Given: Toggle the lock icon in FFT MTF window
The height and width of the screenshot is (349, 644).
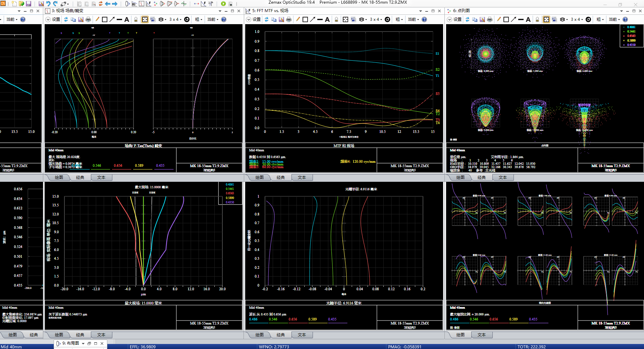Looking at the screenshot, I should (x=336, y=19).
